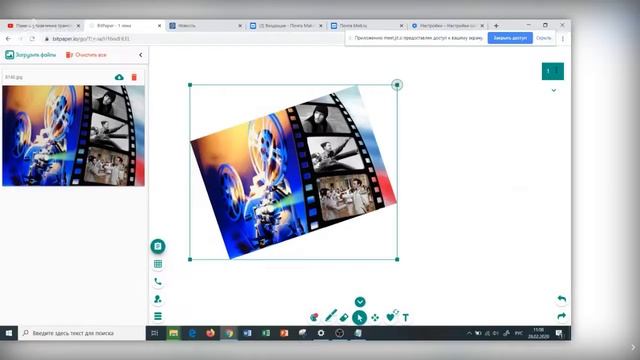The image size is (640, 360).
Task: Open Firefox from taskbar
Action: point(210,333)
